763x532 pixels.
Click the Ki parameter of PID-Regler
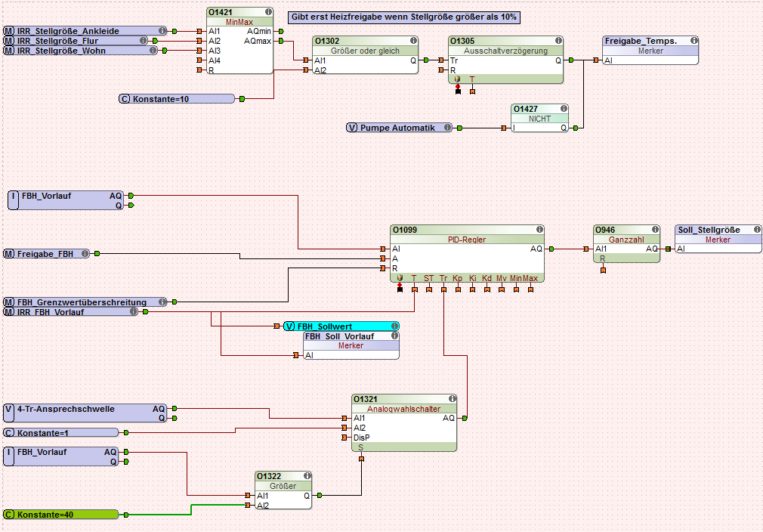point(472,278)
